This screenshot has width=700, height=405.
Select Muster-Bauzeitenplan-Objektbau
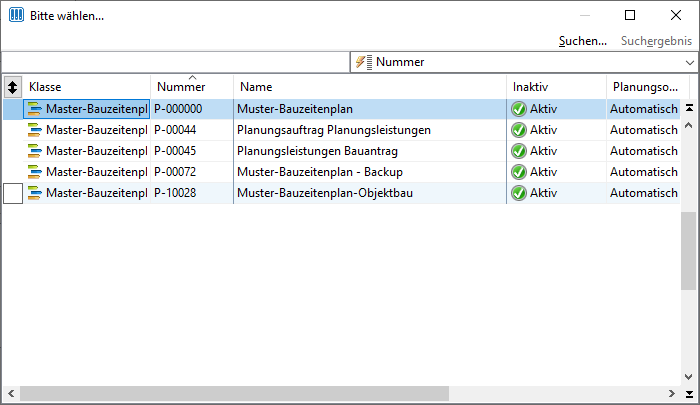[325, 193]
